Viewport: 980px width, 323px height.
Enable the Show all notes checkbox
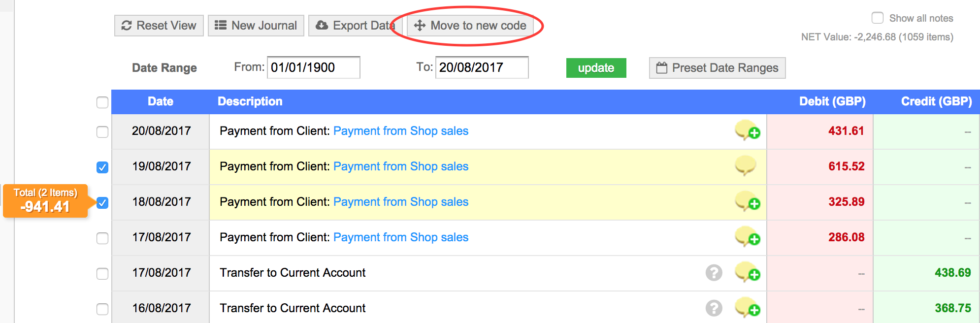878,18
